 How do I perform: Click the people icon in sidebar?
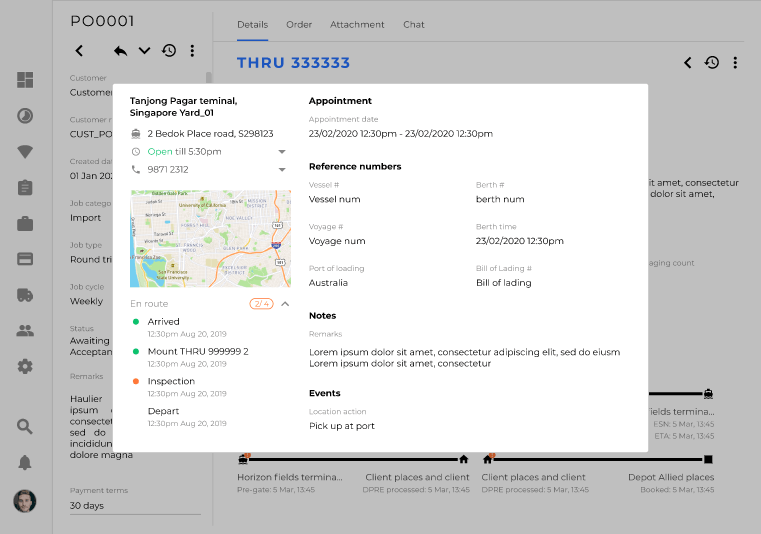click(x=25, y=331)
